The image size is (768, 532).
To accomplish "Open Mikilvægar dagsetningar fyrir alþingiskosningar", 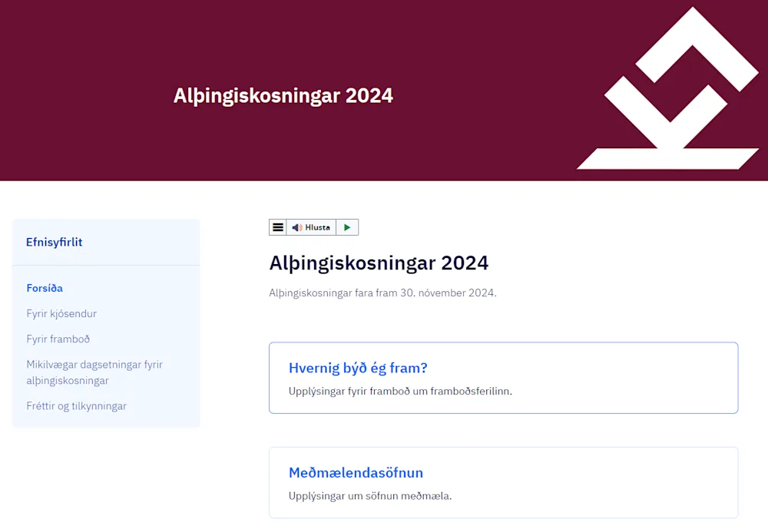I will tap(94, 372).
